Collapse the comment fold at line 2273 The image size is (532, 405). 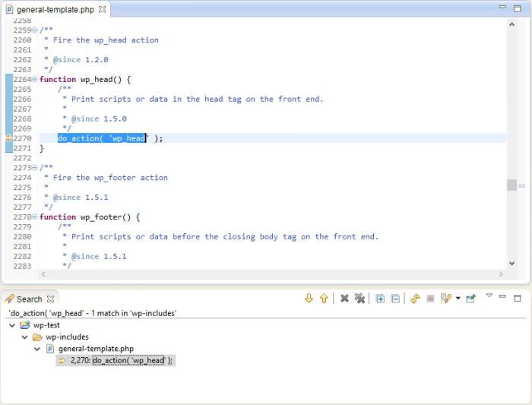tap(34, 168)
